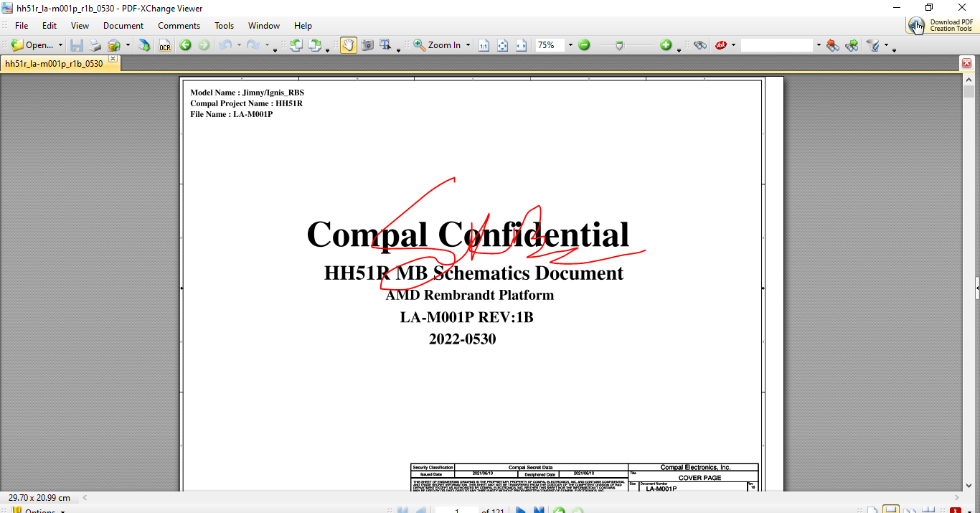This screenshot has height=513, width=980.
Task: Click the Redo arrow icon
Action: 253,45
